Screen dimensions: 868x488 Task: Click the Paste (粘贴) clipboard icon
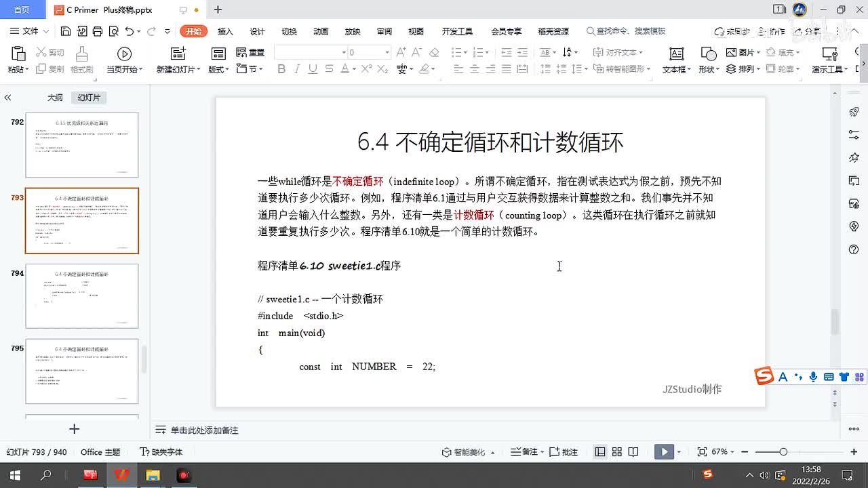click(18, 54)
